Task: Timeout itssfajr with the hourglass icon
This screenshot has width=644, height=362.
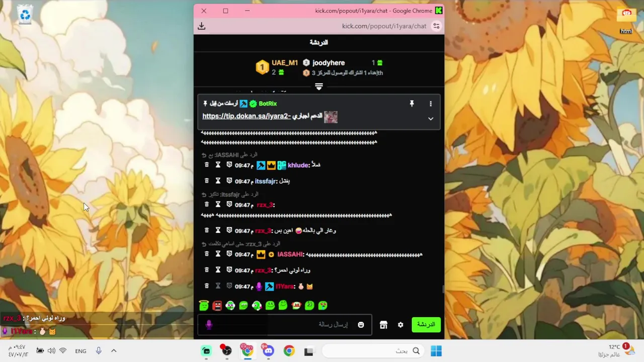Action: [x=218, y=180]
